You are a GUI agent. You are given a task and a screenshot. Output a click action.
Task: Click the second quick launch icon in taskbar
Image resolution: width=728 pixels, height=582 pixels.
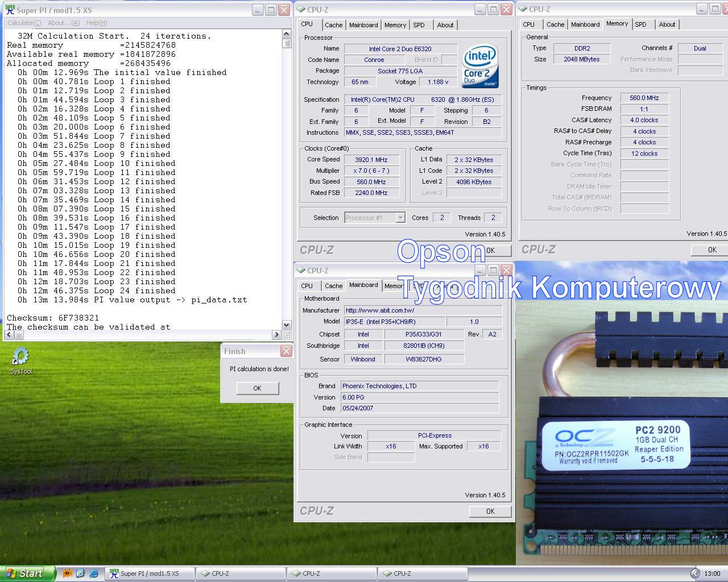tap(80, 573)
